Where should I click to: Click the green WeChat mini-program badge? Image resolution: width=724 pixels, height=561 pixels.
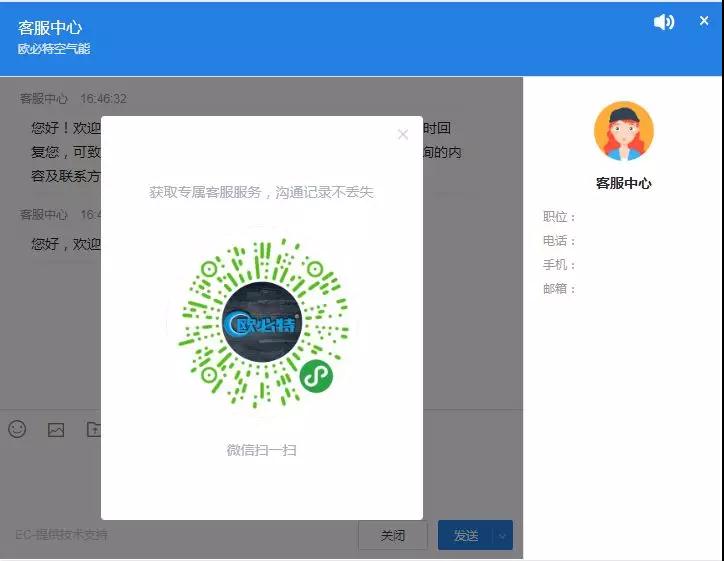pyautogui.click(x=316, y=376)
